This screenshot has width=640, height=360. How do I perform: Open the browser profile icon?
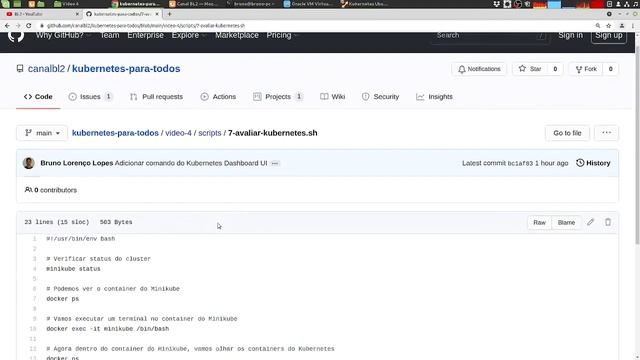coord(622,25)
